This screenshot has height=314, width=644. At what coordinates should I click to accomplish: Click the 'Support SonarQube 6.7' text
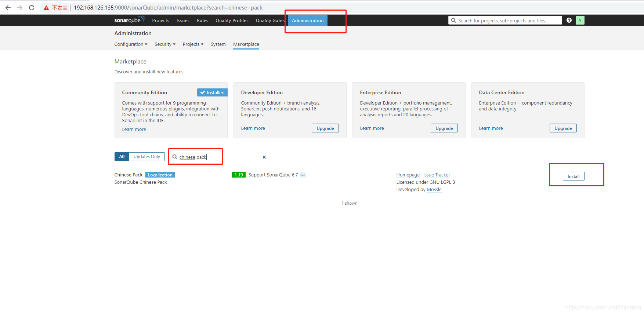tap(273, 175)
